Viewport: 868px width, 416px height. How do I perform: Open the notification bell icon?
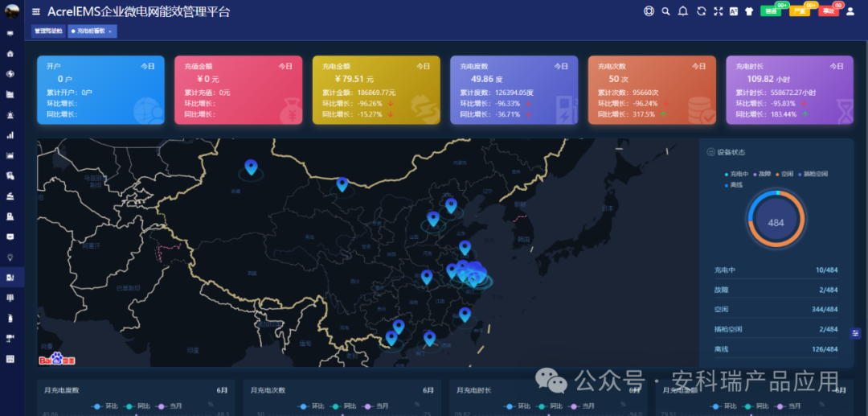683,11
